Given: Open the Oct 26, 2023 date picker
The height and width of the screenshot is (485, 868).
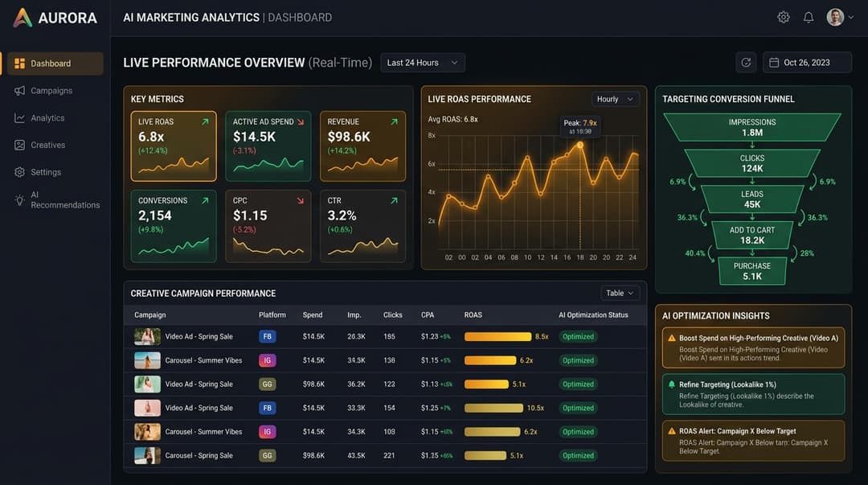Looking at the screenshot, I should [807, 63].
